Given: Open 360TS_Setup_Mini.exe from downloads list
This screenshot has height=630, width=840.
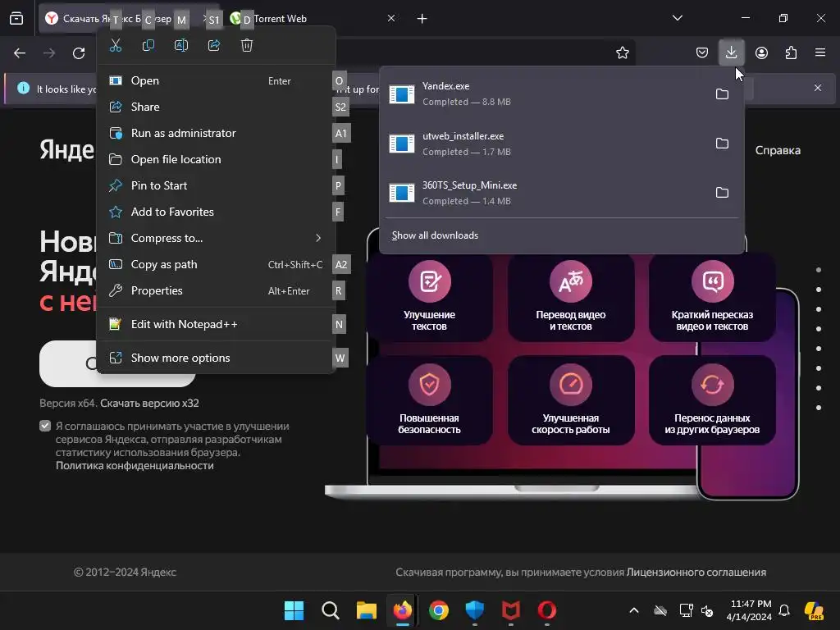Looking at the screenshot, I should tap(546, 193).
